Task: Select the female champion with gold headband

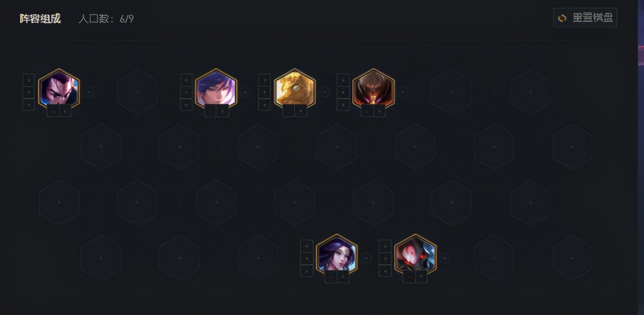Action: point(337,254)
